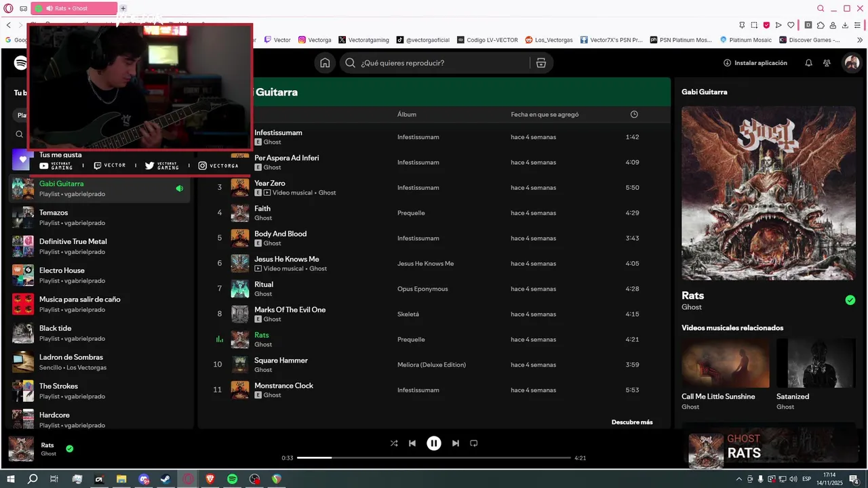Image resolution: width=868 pixels, height=488 pixels.
Task: Open Meliora (Deluxe Edition) album link
Action: point(431,365)
